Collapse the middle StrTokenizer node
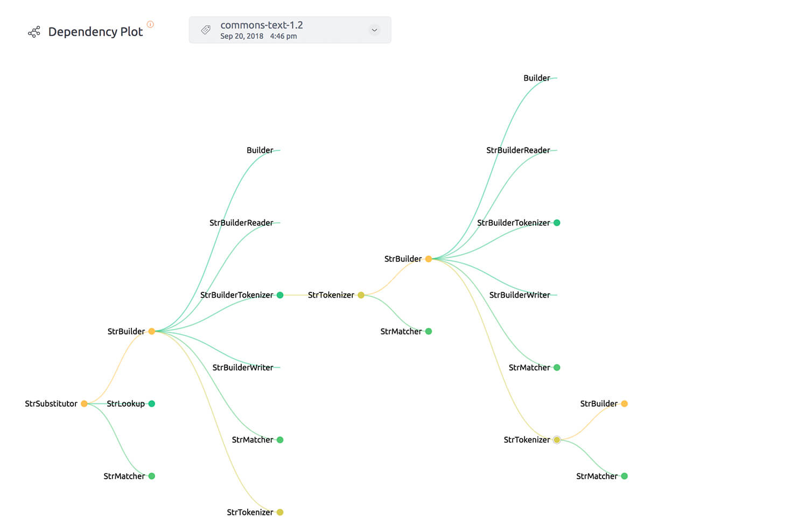798x532 pixels. 361,295
